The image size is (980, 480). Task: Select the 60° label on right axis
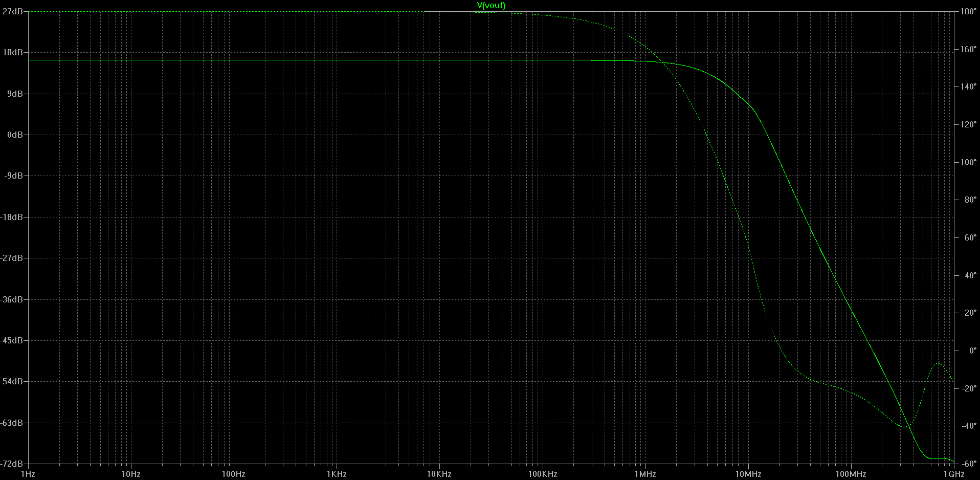pos(970,237)
